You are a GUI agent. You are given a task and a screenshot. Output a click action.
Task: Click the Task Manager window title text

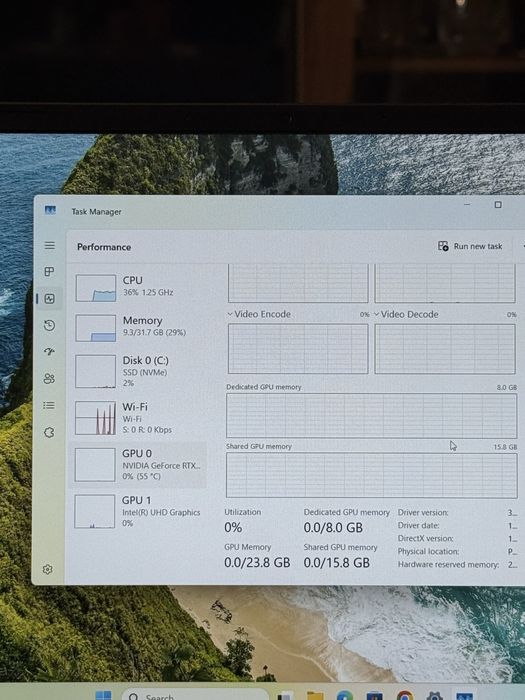click(96, 212)
